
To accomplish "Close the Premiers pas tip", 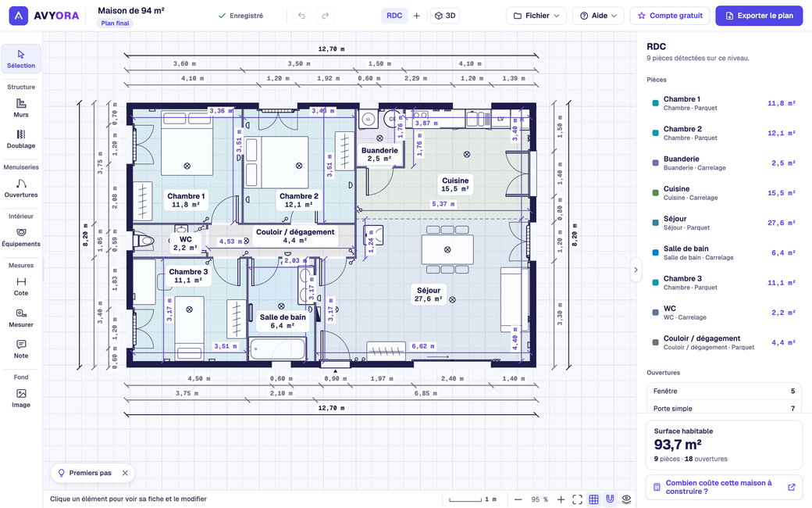I will 125,473.
